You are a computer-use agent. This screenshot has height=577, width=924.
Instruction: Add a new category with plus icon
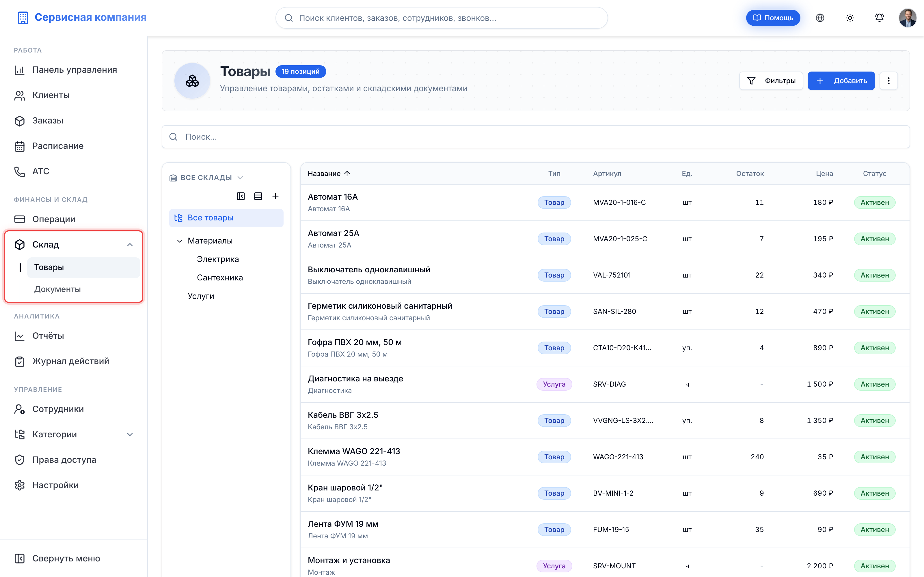[x=275, y=196]
